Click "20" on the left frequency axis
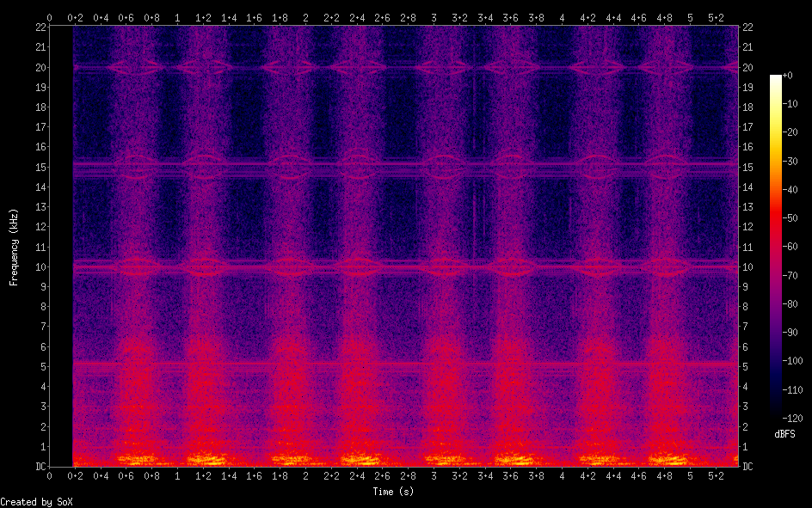The height and width of the screenshot is (508, 812). click(x=41, y=67)
